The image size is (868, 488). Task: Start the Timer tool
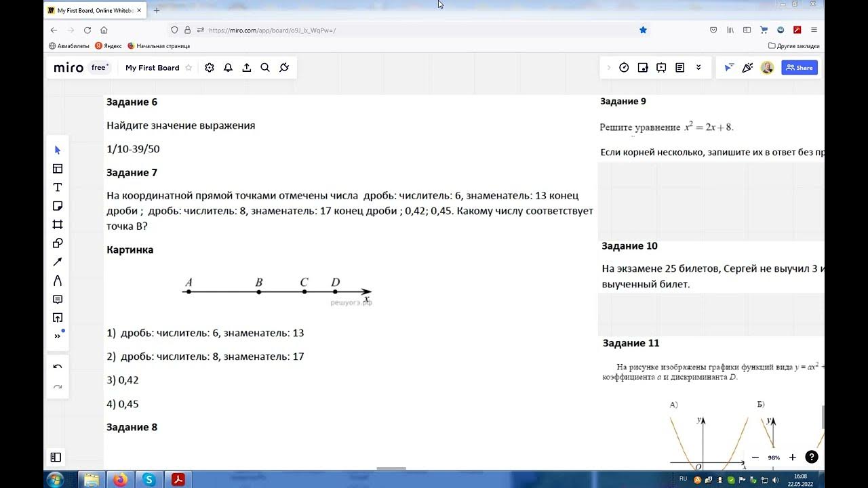[624, 68]
